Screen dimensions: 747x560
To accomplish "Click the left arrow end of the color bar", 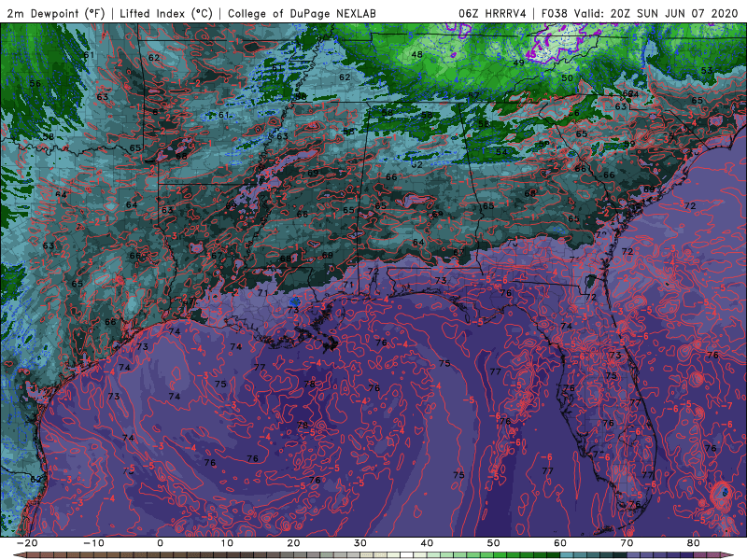I will pyautogui.click(x=18, y=554).
